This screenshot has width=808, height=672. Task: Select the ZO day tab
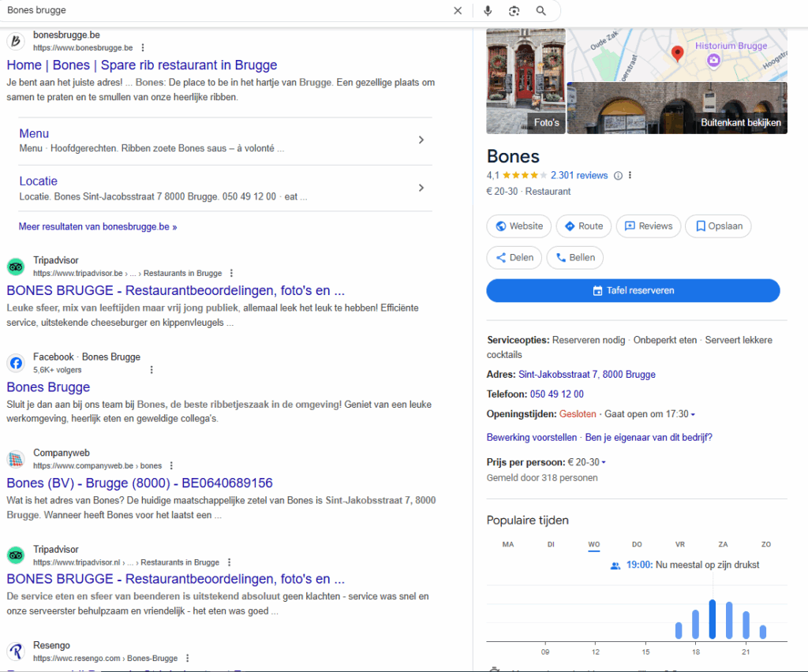766,544
